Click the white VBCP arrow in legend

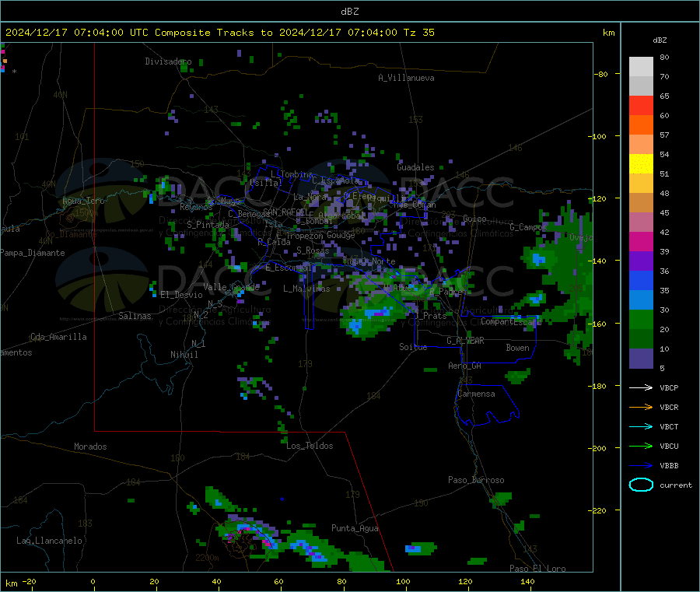(641, 387)
